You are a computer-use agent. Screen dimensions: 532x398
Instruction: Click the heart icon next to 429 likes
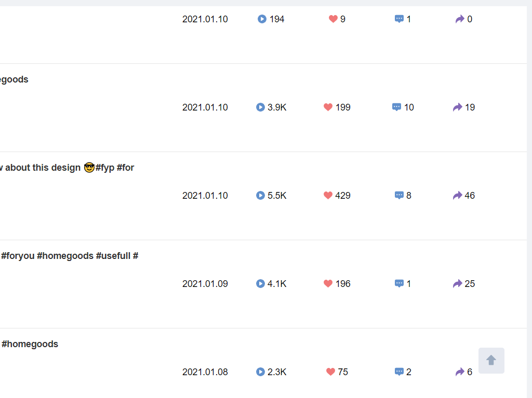tap(328, 196)
